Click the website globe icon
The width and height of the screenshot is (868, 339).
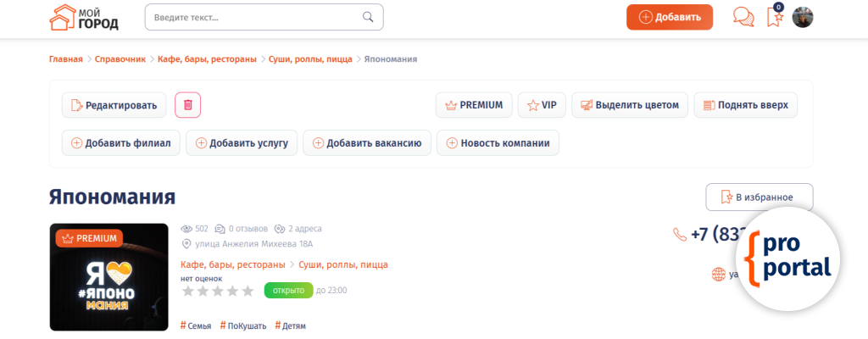tap(719, 274)
